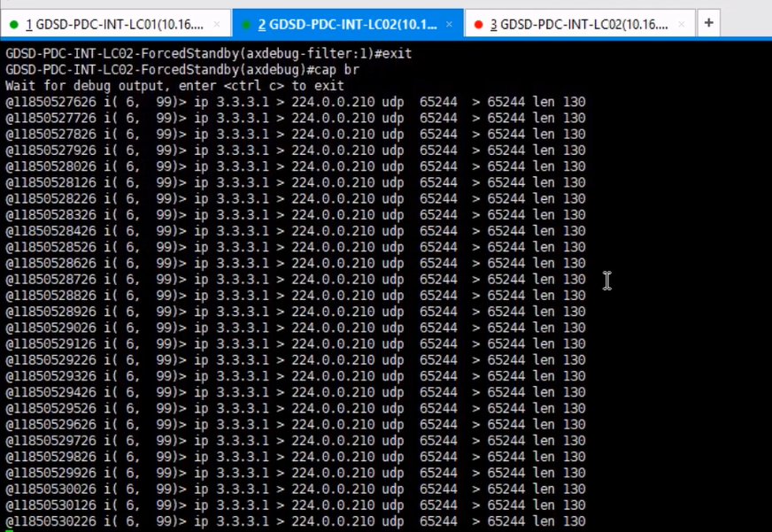Click timestamp @11850530126 line
Image resolution: width=772 pixels, height=532 pixels.
[x=296, y=506]
